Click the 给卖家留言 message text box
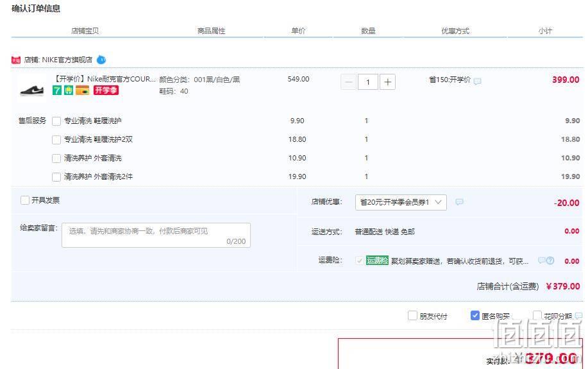 pos(156,236)
